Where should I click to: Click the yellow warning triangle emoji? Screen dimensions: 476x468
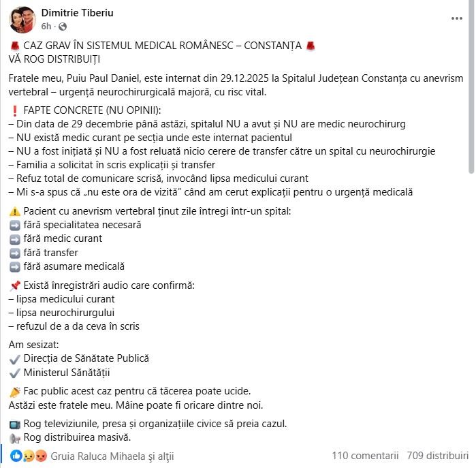pyautogui.click(x=15, y=211)
